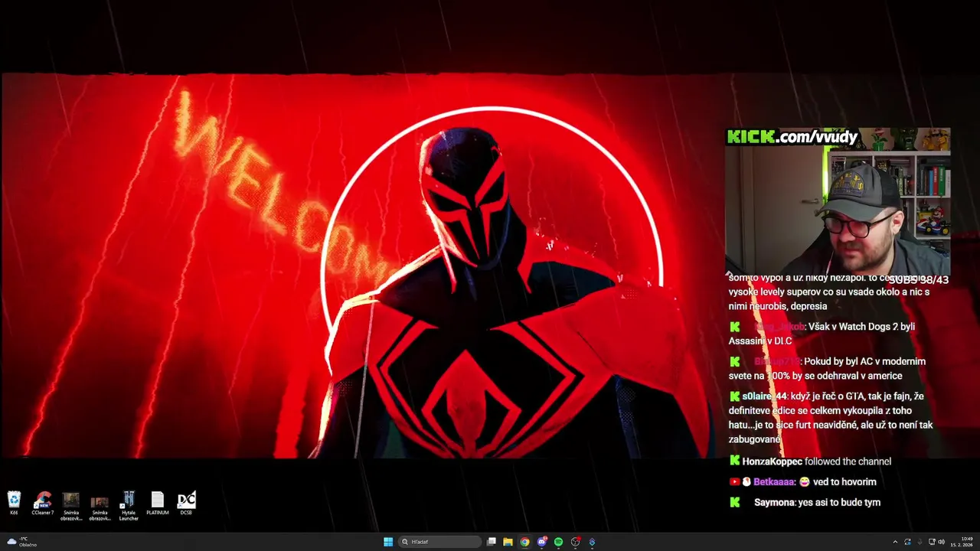Expand the hidden system tray icons chevron

pyautogui.click(x=895, y=542)
